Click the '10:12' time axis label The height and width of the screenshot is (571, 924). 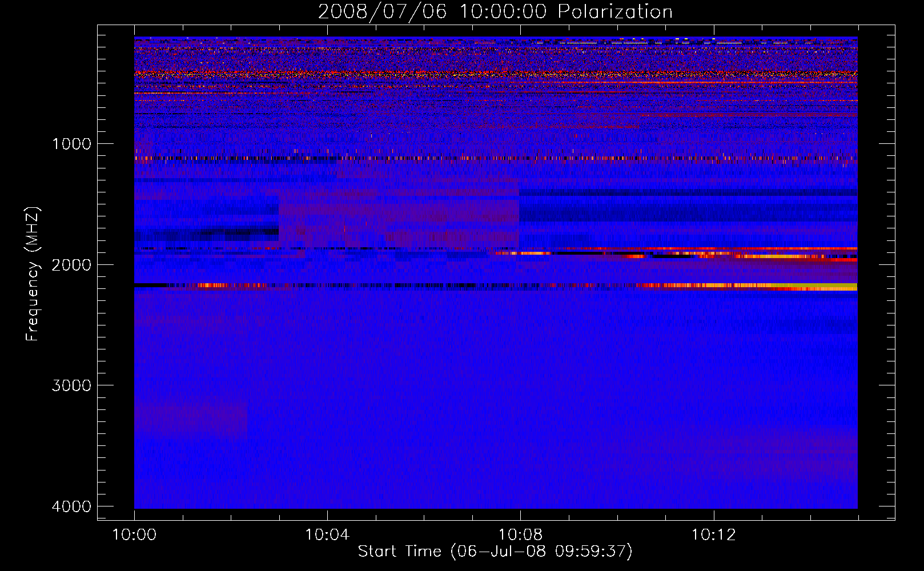pyautogui.click(x=713, y=535)
